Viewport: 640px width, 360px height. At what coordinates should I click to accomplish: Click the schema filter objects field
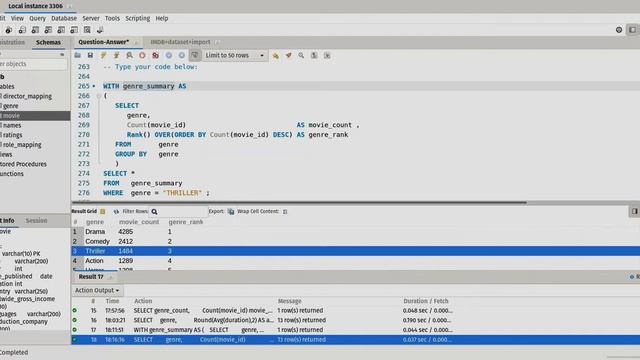pos(34,64)
